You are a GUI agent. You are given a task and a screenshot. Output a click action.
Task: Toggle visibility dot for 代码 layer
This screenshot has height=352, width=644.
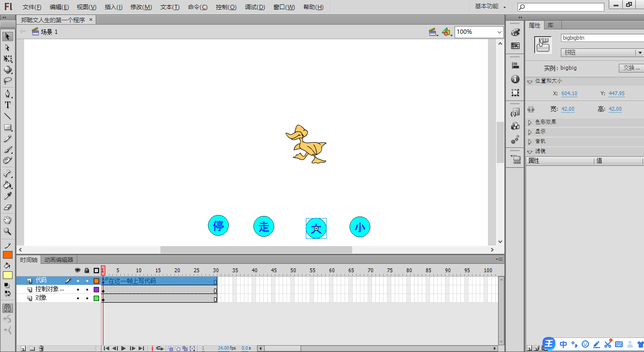point(78,280)
